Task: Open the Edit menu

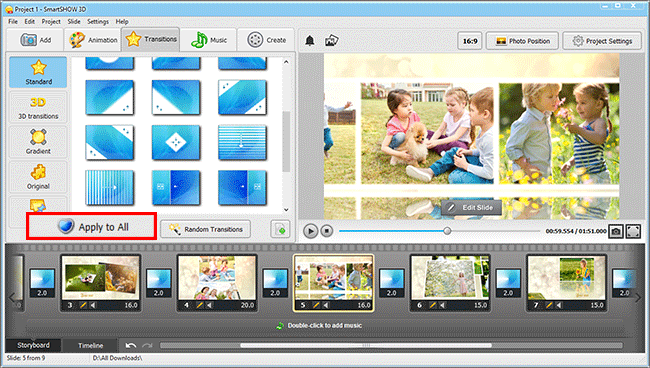Action: [x=29, y=22]
